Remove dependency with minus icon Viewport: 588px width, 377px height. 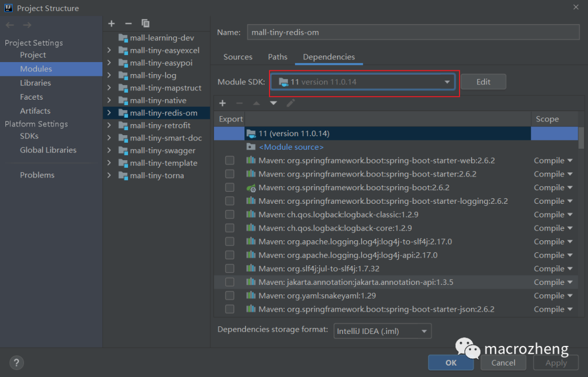pos(239,103)
